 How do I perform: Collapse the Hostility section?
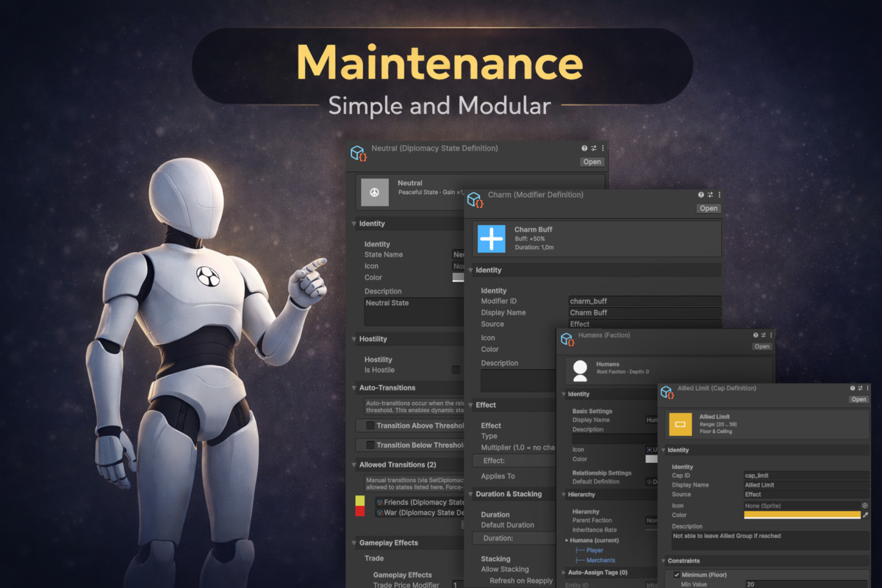[353, 339]
